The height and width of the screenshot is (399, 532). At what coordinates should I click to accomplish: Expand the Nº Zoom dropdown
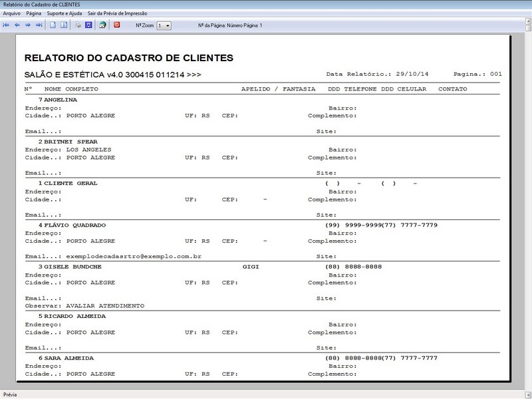click(x=167, y=25)
